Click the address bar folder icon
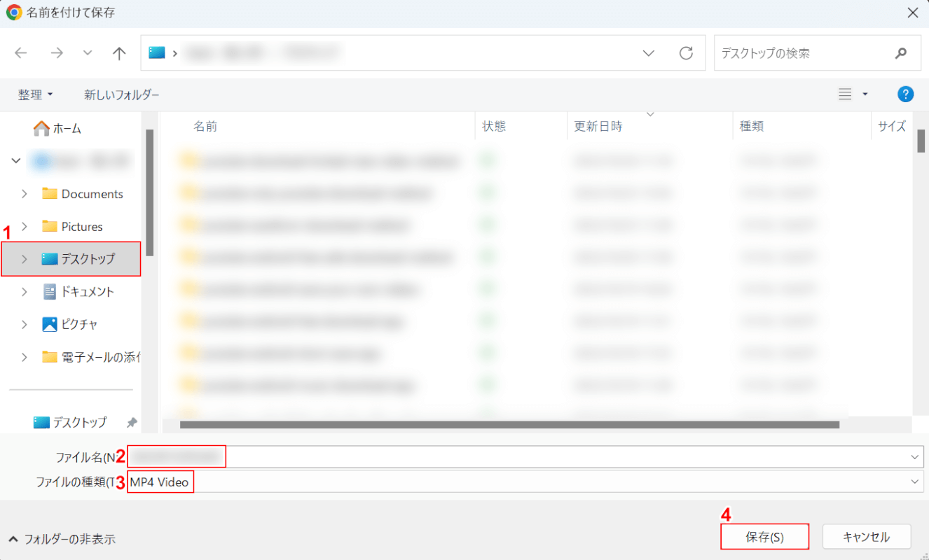The width and height of the screenshot is (929, 560). (157, 52)
